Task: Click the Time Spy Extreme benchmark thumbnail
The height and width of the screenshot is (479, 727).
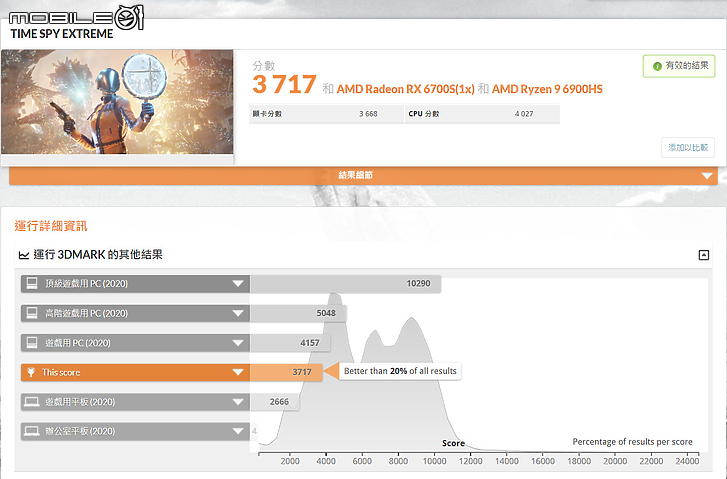Action: point(117,102)
